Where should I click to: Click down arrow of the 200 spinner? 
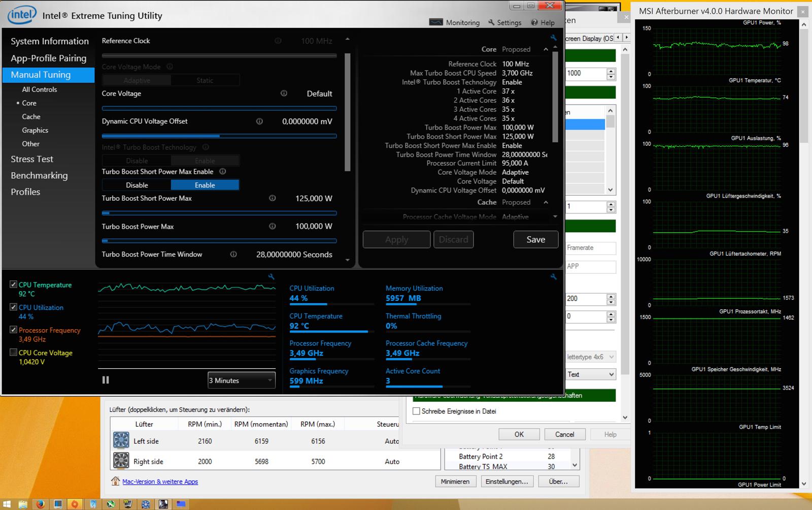coord(611,302)
